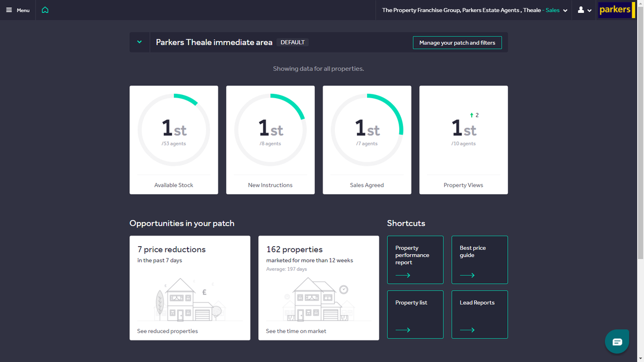Click arrow icon on Lead Reports
The height and width of the screenshot is (362, 644).
(467, 330)
